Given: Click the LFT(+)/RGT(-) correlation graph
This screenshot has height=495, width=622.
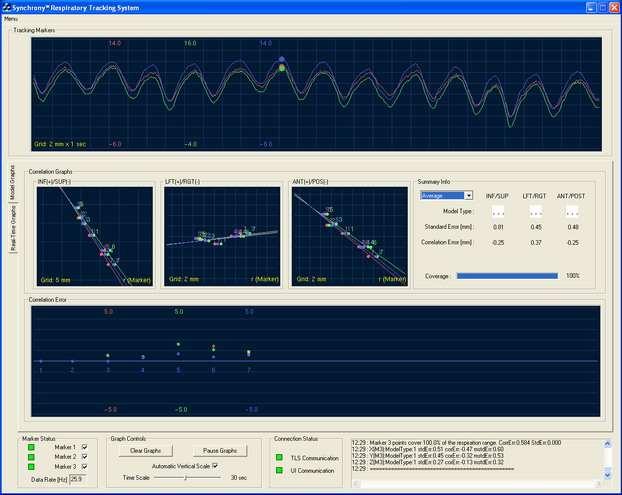Looking at the screenshot, I should [x=222, y=236].
